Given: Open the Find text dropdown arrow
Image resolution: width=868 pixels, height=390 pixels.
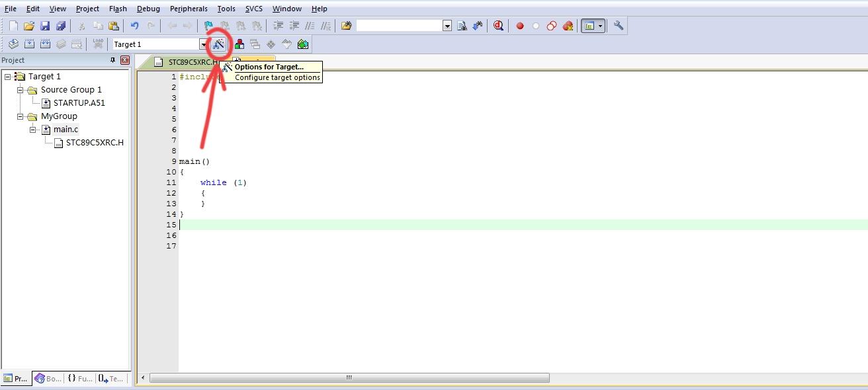Looking at the screenshot, I should click(x=447, y=26).
